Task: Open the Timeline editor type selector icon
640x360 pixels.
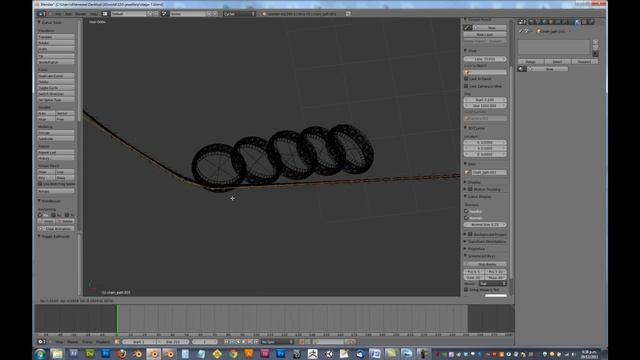Action: 42,342
